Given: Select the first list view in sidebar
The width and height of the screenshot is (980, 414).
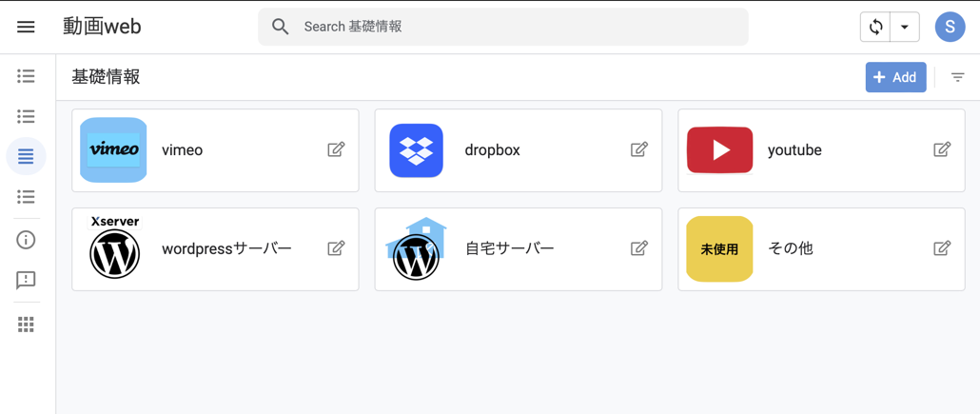Looking at the screenshot, I should 26,76.
